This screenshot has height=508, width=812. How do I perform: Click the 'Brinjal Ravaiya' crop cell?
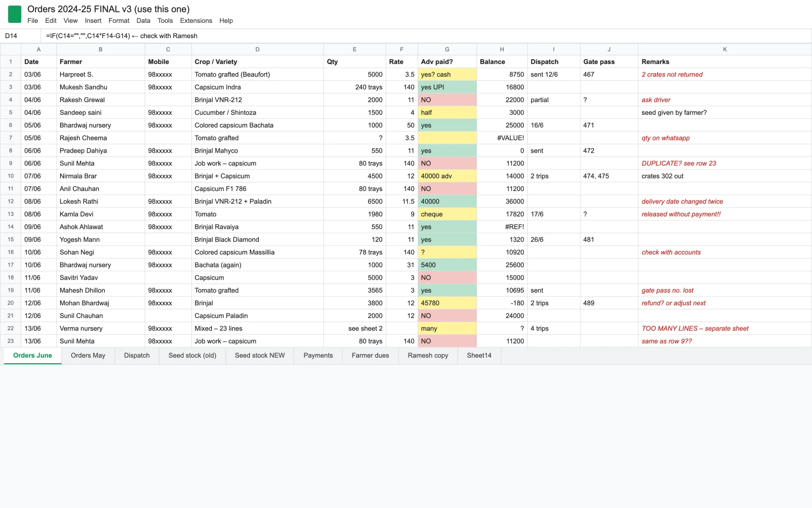pyautogui.click(x=257, y=227)
